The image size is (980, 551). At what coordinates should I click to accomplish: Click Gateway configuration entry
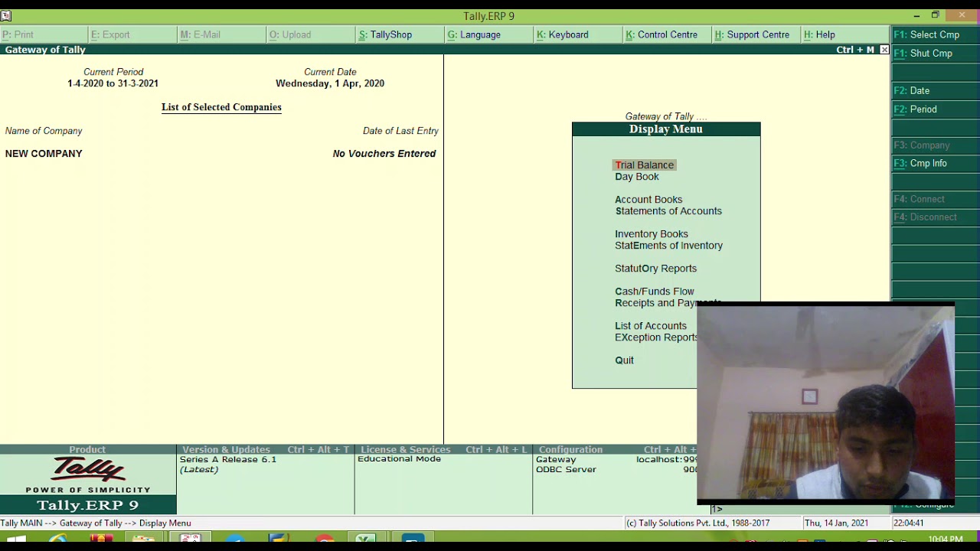(556, 459)
